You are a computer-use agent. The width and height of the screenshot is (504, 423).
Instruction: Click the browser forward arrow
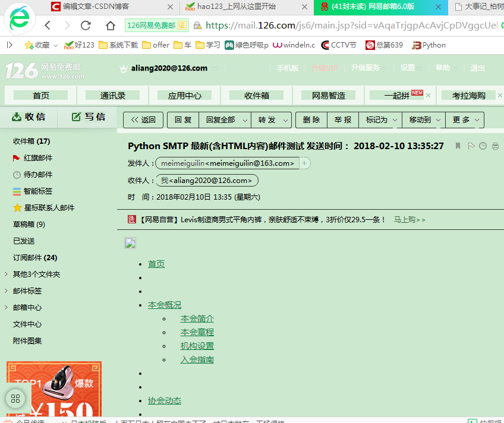pyautogui.click(x=67, y=26)
